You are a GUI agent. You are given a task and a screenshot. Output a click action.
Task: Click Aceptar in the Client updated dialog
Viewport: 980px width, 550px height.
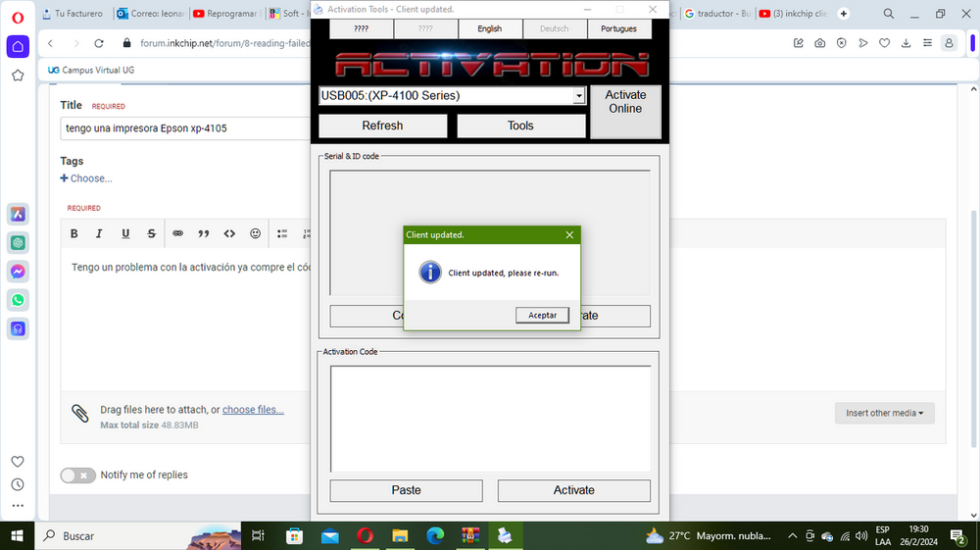click(542, 315)
